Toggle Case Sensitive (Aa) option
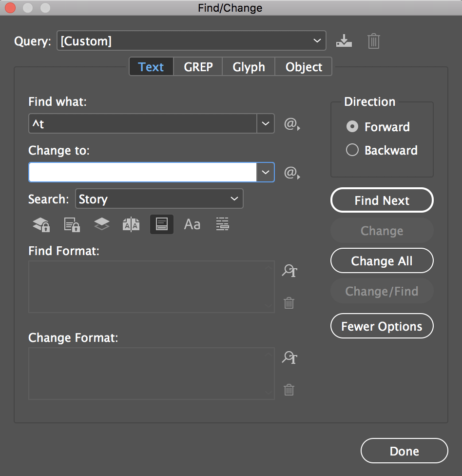462x476 pixels. click(192, 224)
